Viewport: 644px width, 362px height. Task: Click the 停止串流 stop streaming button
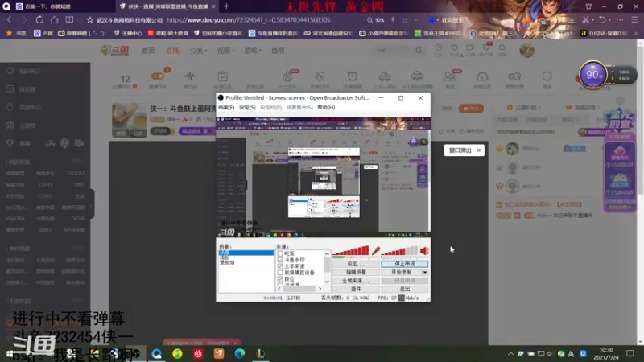405,264
